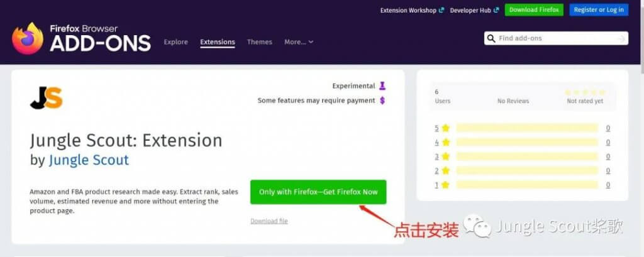
Task: Click the Developer Hub external-link icon
Action: [x=496, y=10]
